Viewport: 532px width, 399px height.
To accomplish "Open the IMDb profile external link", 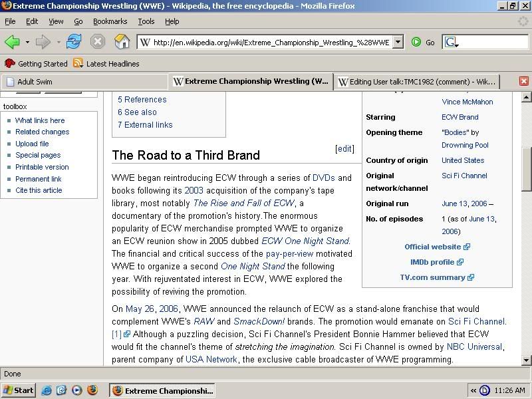I will pyautogui.click(x=437, y=262).
